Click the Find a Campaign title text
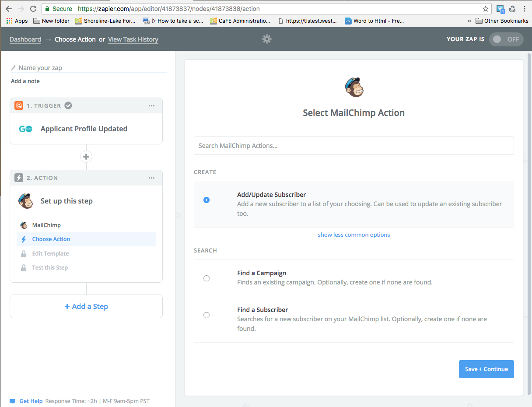Image resolution: width=532 pixels, height=407 pixels. (262, 273)
